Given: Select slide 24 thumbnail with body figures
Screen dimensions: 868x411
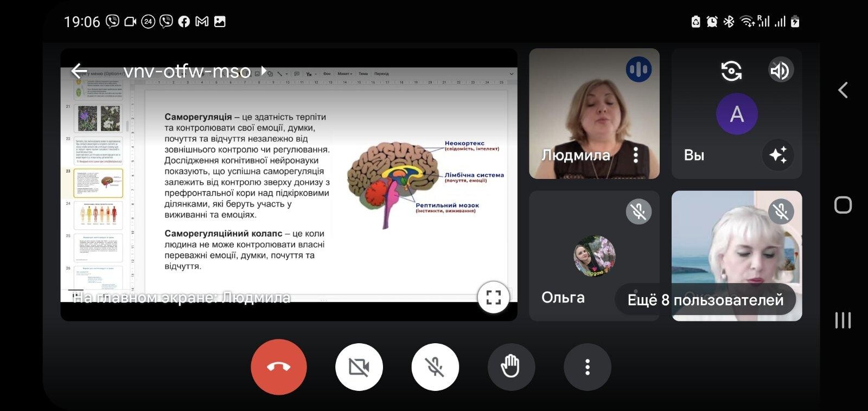Looking at the screenshot, I should click(98, 215).
